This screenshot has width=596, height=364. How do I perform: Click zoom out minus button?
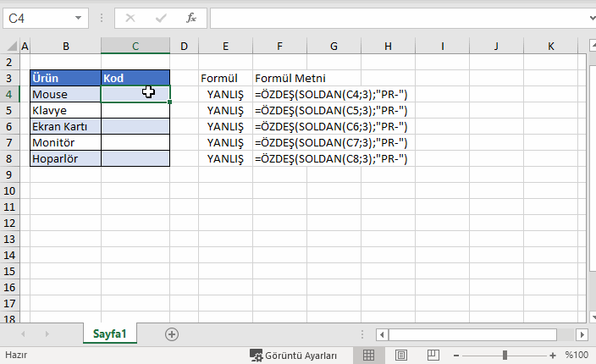click(458, 356)
